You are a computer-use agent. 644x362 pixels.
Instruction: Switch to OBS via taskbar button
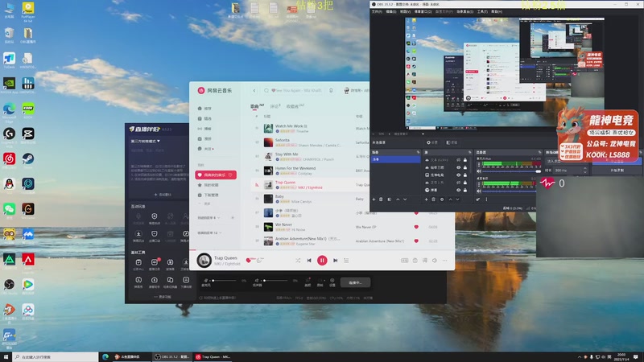coord(171,357)
